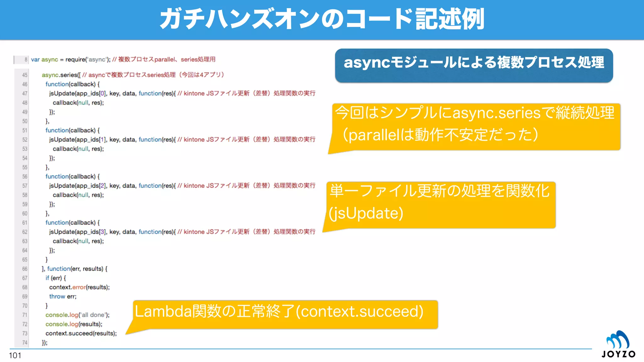Click callback(null, res); on line 58
Image resolution: width=644 pixels, height=362 pixels.
tap(78, 195)
